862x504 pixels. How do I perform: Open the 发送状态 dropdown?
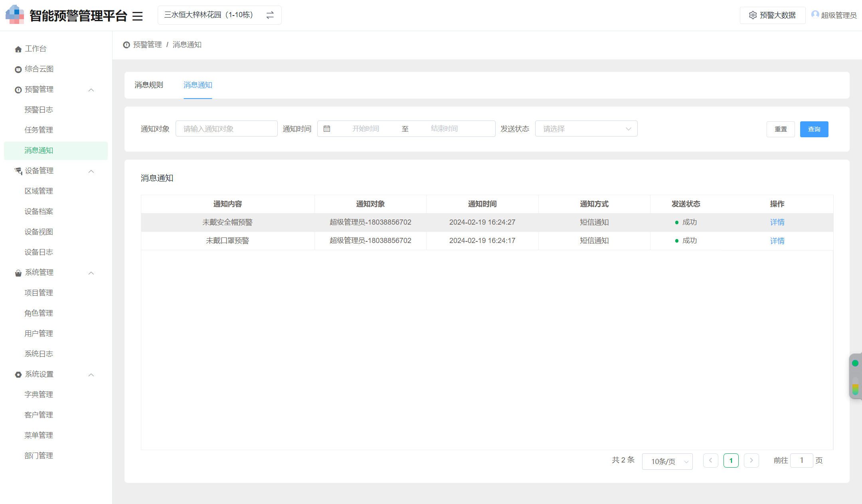[586, 128]
